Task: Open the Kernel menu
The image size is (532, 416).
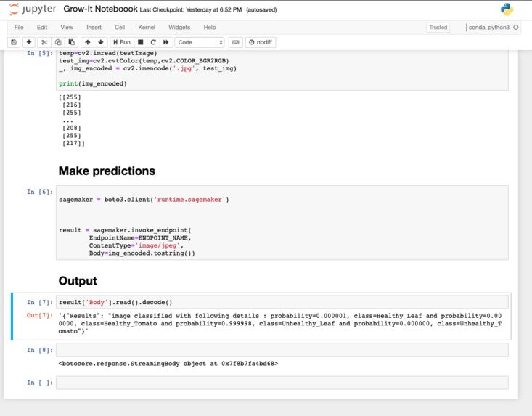Action: pos(147,27)
